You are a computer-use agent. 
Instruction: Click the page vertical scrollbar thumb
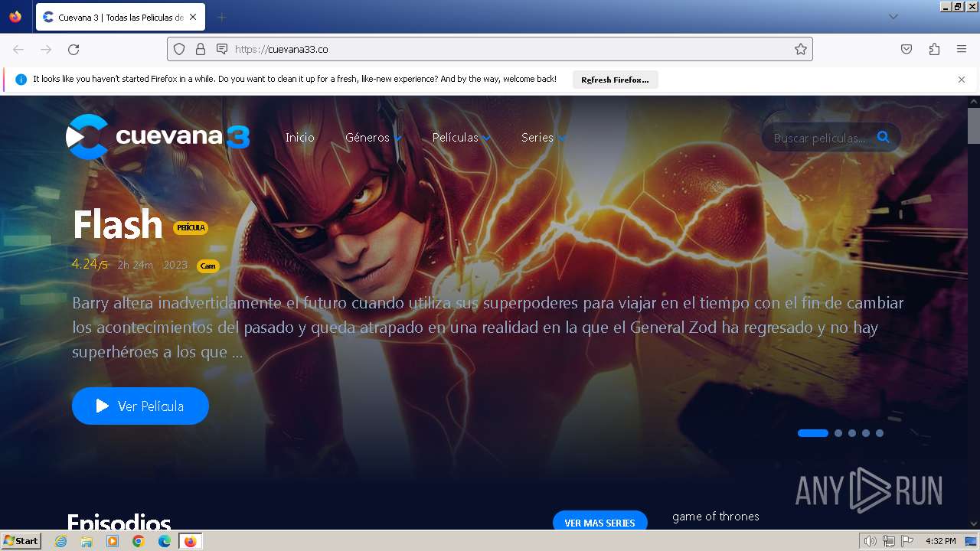pos(974,126)
